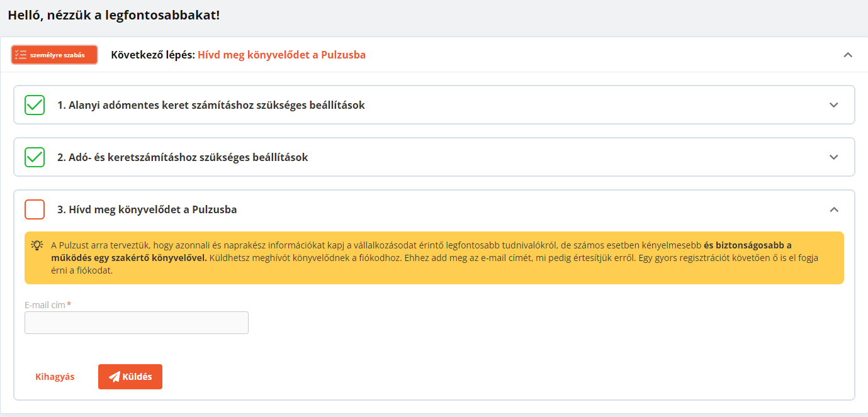Viewport: 868px width, 417px height.
Task: Click the Helló, nézzük a legfontosabbakat heading
Action: click(x=113, y=15)
